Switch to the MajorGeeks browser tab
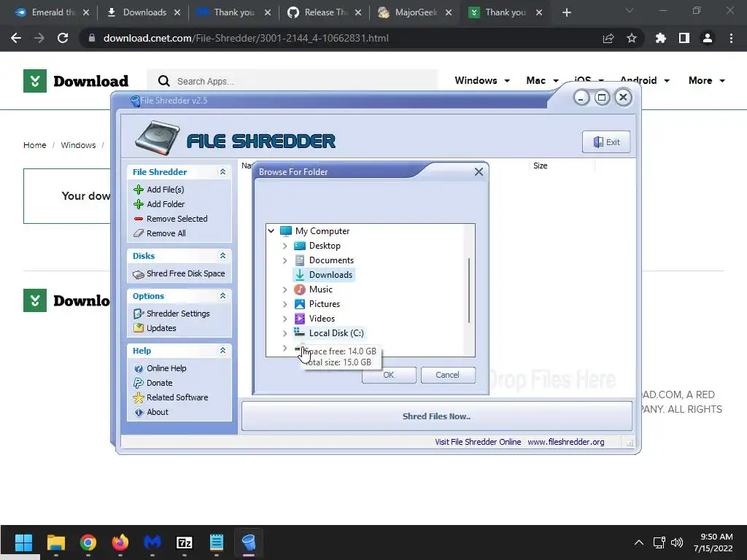 [x=415, y=12]
